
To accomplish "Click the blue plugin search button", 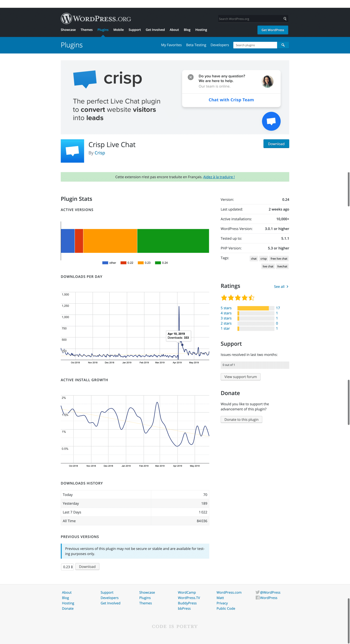I will (283, 45).
